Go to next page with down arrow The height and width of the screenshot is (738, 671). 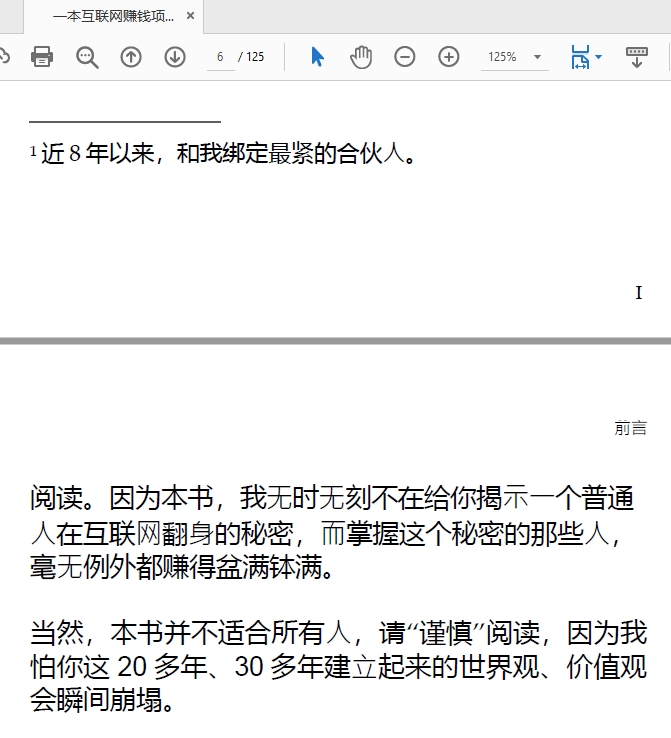tap(175, 57)
